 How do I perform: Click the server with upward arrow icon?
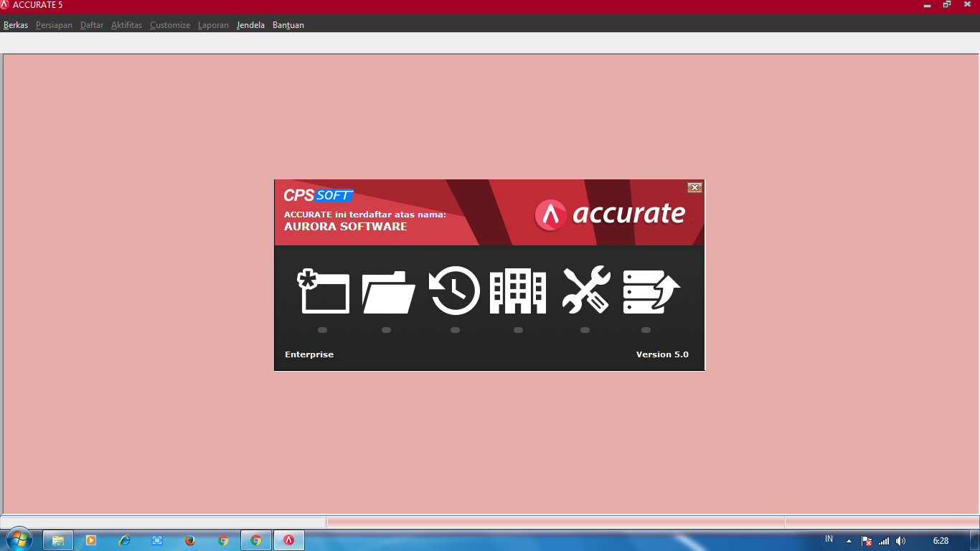pyautogui.click(x=651, y=291)
